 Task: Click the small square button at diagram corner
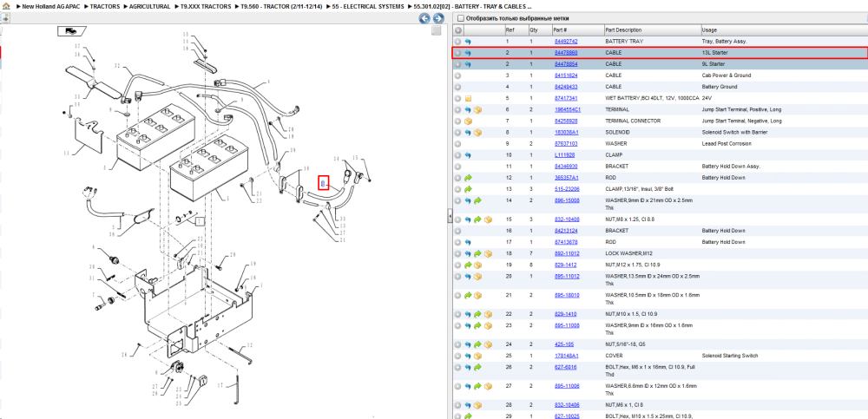[437, 30]
